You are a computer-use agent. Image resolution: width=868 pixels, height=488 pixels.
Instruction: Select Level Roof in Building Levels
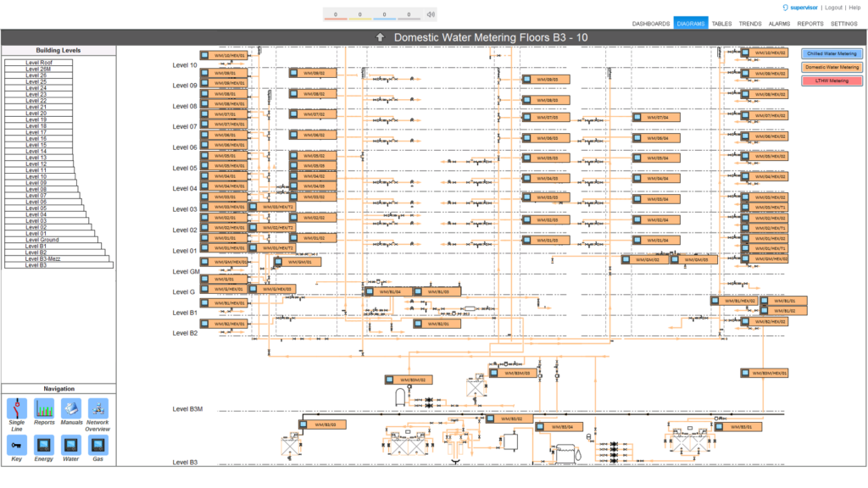click(x=39, y=63)
